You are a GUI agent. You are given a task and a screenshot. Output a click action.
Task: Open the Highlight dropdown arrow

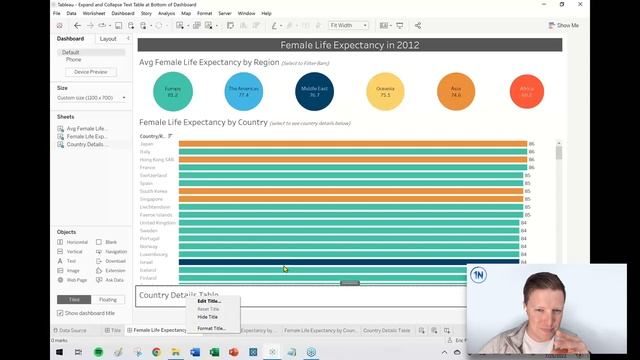(x=281, y=26)
